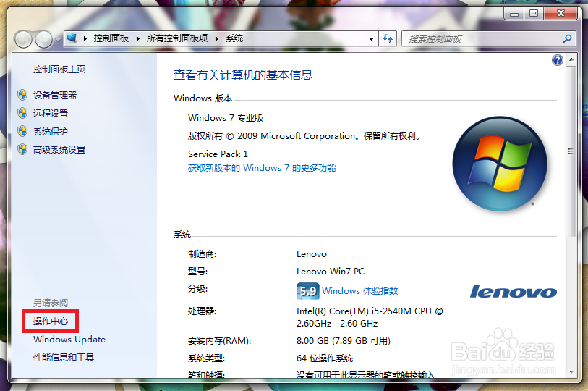Click Service Pack 1 text

tap(218, 154)
